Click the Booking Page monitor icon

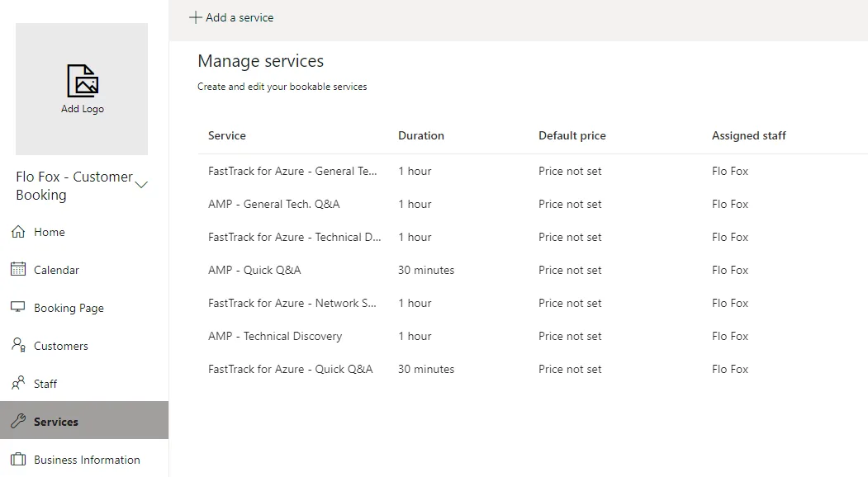(18, 307)
